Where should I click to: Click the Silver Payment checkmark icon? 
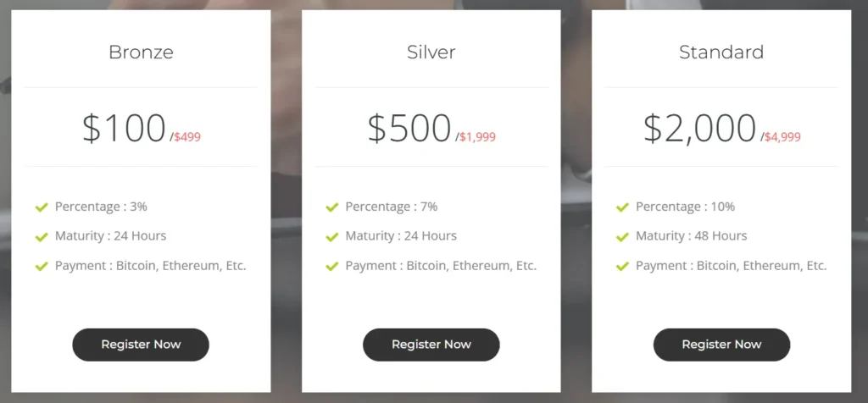coord(332,266)
